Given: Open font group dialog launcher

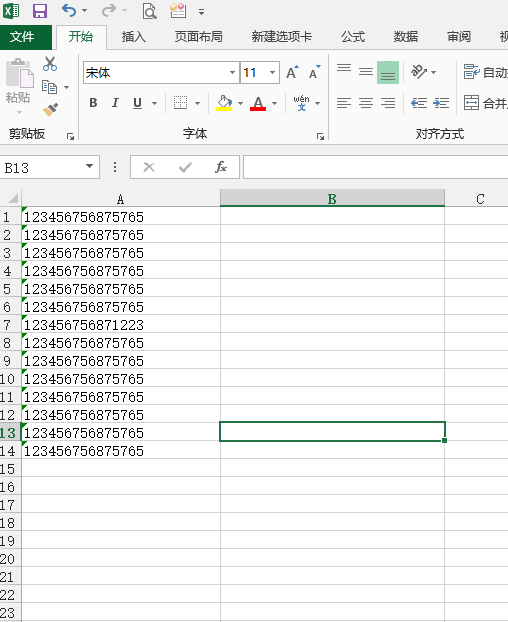Looking at the screenshot, I should (320, 137).
